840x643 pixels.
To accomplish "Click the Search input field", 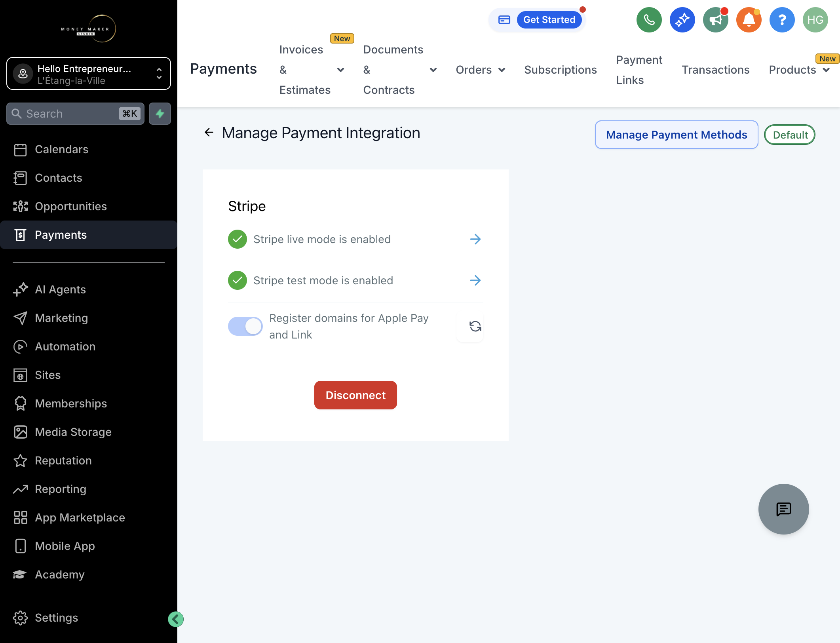I will coord(75,114).
